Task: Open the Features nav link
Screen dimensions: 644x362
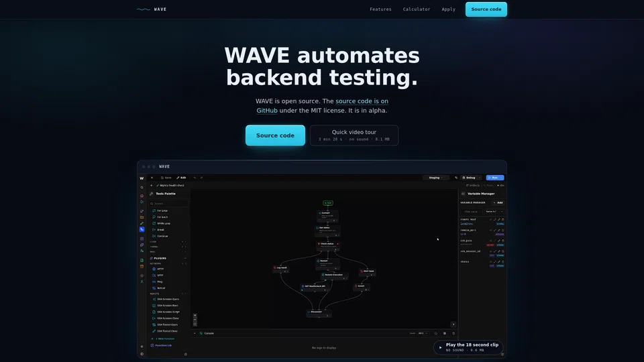Action: pos(380,9)
